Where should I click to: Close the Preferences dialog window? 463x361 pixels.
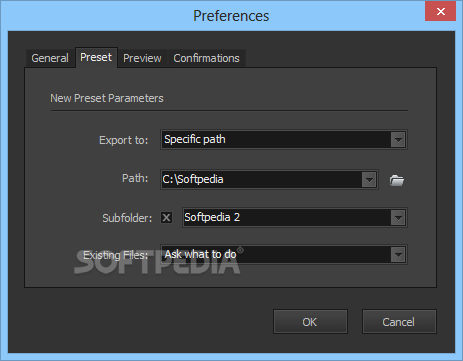[x=441, y=12]
